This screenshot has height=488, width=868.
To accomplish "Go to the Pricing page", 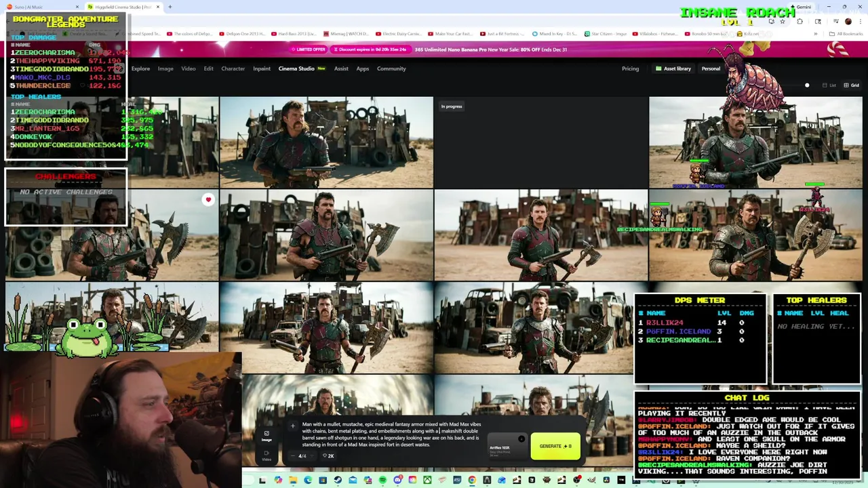I will point(630,68).
